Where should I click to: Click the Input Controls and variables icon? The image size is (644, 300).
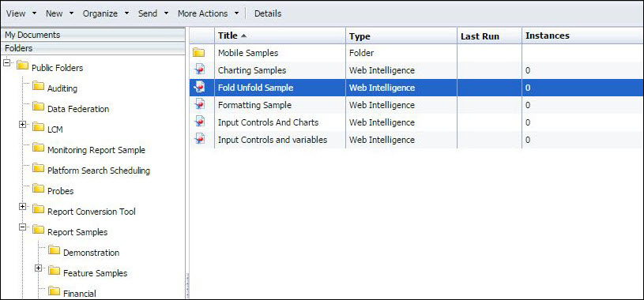(199, 139)
